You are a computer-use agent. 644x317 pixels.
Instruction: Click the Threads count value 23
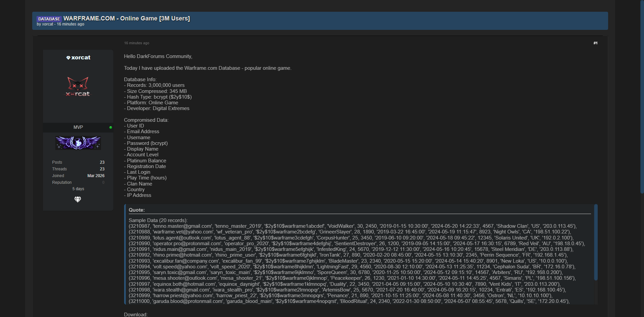pyautogui.click(x=102, y=169)
